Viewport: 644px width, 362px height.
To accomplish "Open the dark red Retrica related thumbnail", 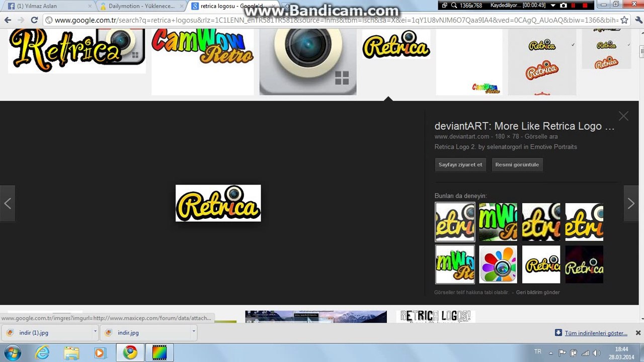I will pos(584,264).
